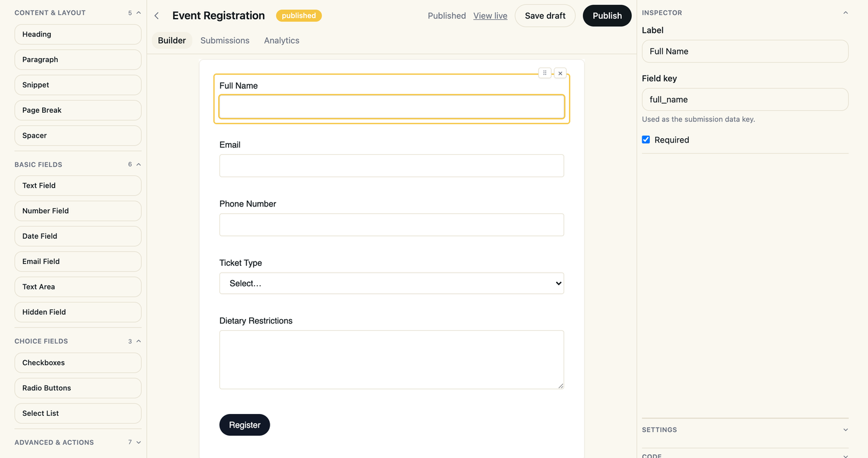Remove the Full Name field with X icon
This screenshot has width=868, height=458.
(x=560, y=73)
